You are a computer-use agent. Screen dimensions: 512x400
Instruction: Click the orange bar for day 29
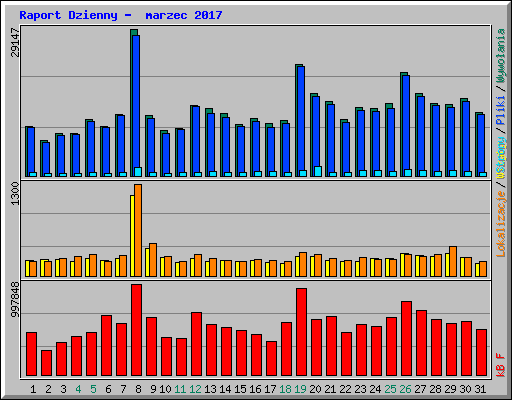[453, 262]
